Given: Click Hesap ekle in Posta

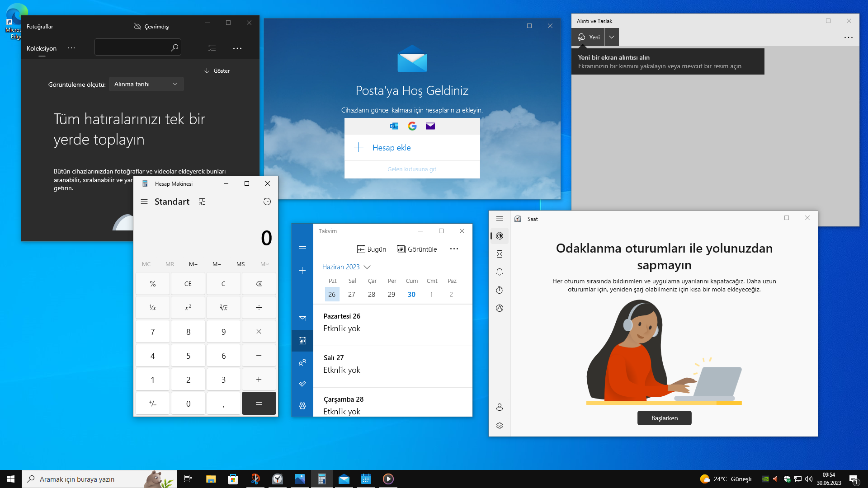Looking at the screenshot, I should tap(392, 148).
